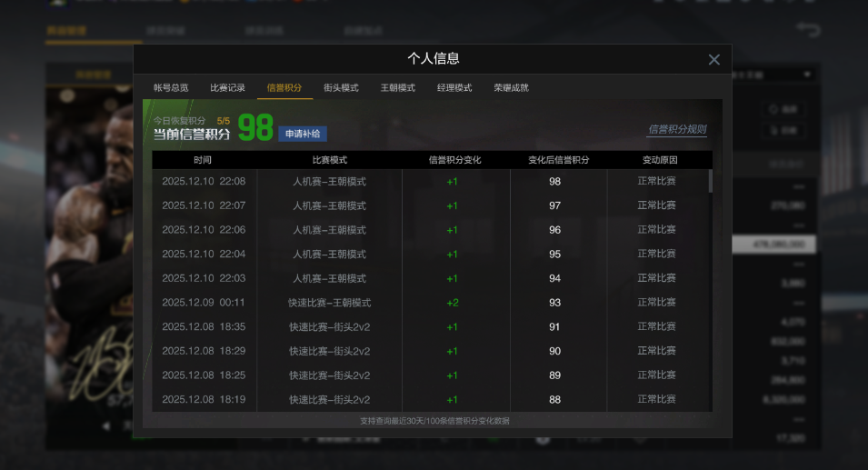The image size is (868, 470).
Task: Click the 支持查询最近30天 footer note
Action: point(434,421)
